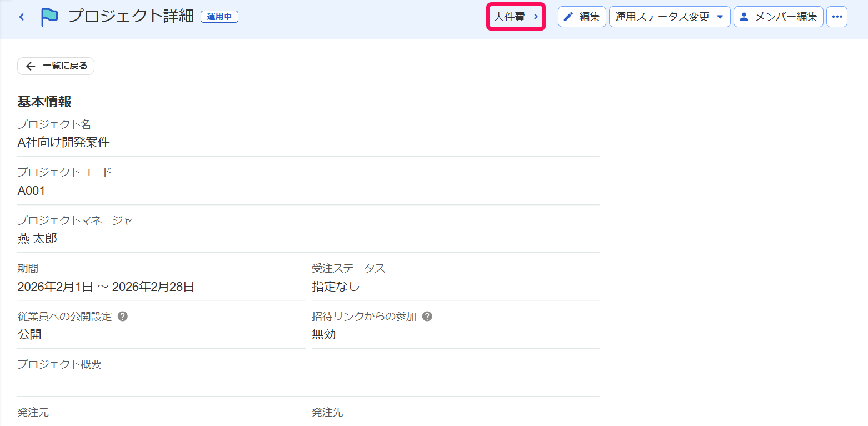
Task: Click the left arrow icon in 一覧に戻る
Action: tap(31, 66)
